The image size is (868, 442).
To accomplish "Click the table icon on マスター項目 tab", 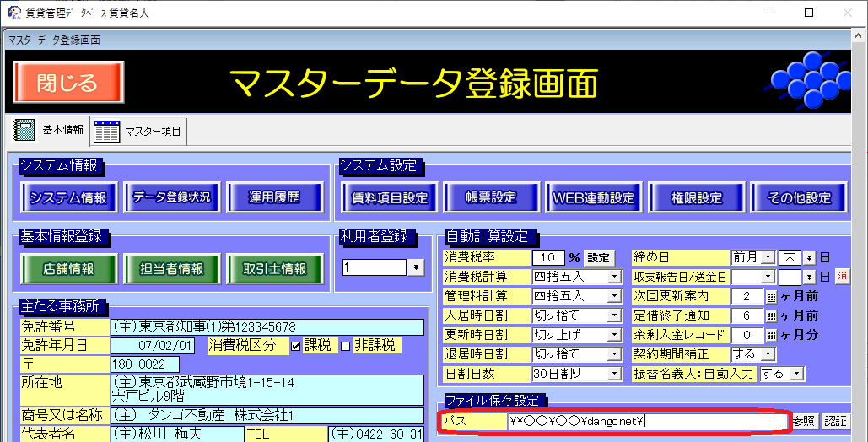I will [x=106, y=131].
